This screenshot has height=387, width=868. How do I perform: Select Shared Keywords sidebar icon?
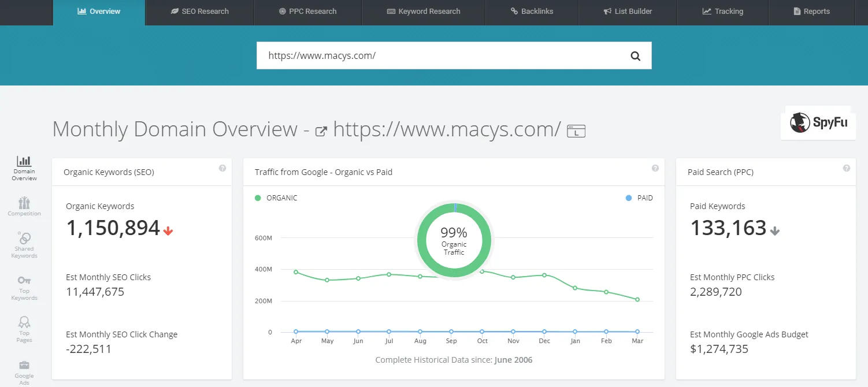pyautogui.click(x=24, y=245)
